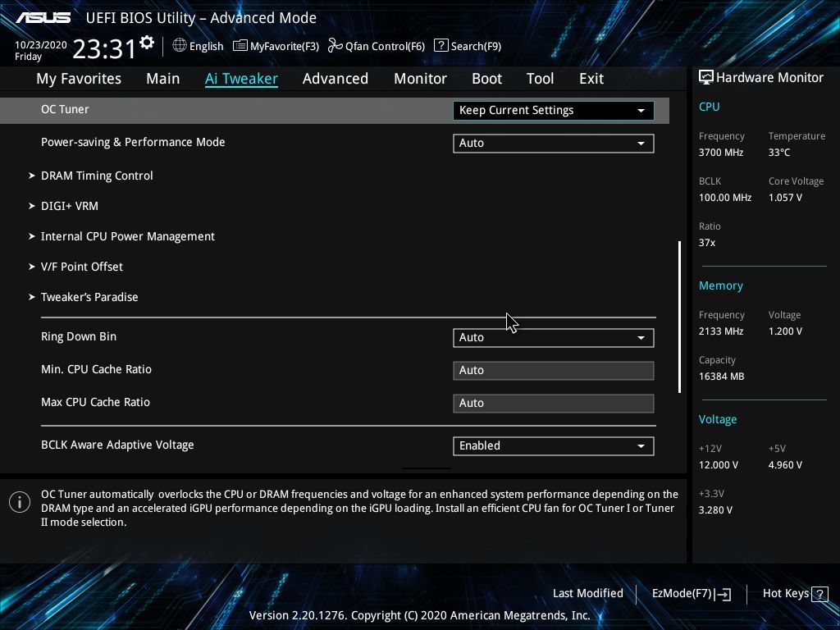The width and height of the screenshot is (840, 630).
Task: Click the Search(F9) question mark icon
Action: [441, 45]
